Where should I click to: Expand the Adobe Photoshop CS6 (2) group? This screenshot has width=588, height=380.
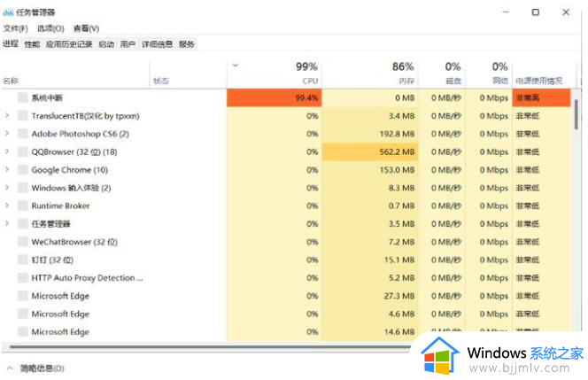point(7,134)
